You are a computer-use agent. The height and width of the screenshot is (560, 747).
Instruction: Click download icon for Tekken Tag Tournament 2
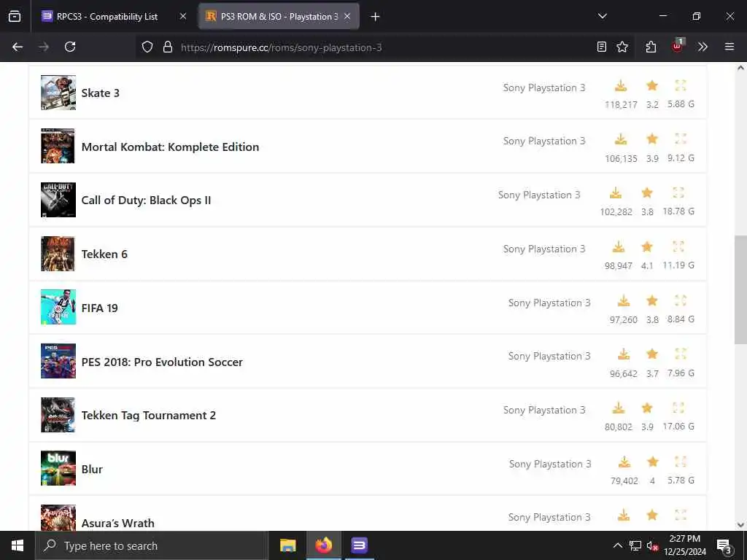pos(619,408)
